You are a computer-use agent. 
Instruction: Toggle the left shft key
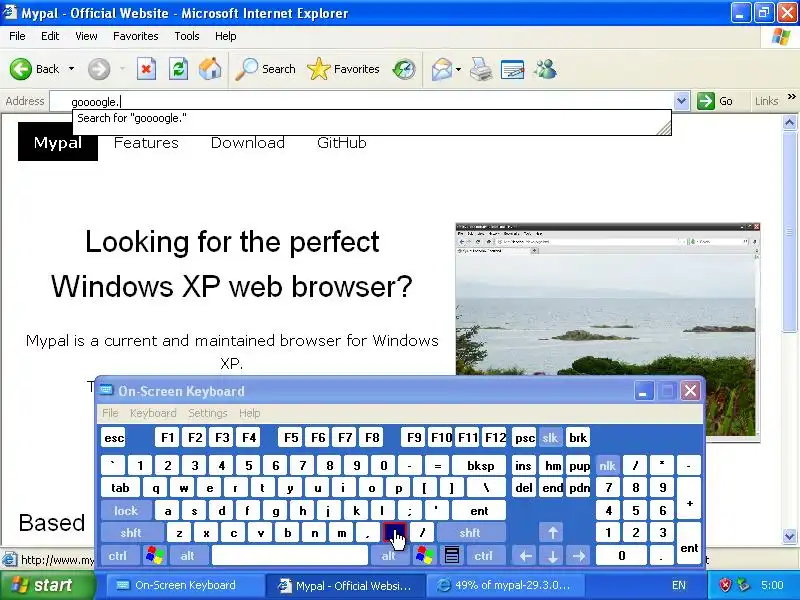132,533
